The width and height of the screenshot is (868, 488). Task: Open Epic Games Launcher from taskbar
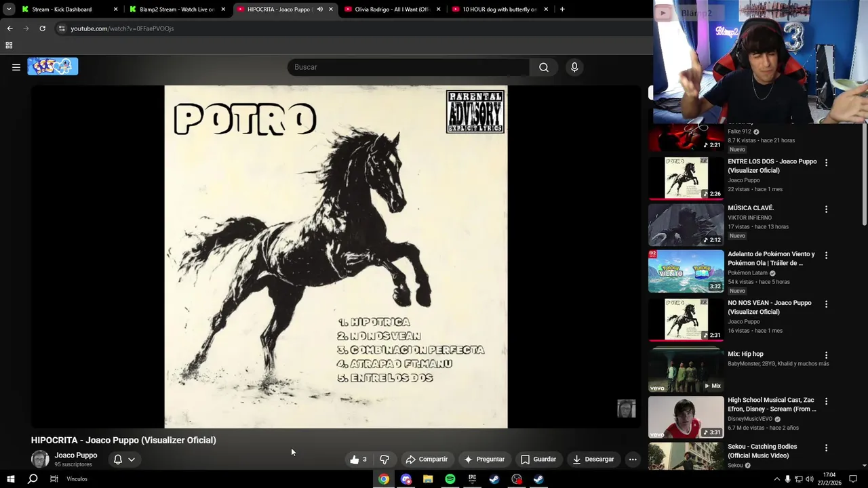[472, 479]
